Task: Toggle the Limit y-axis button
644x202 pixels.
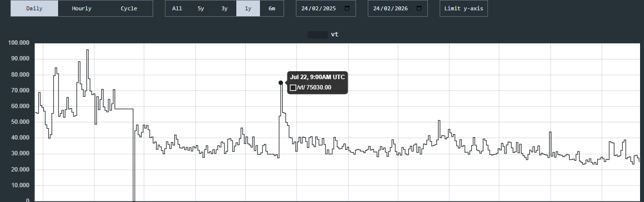Action: click(x=464, y=8)
